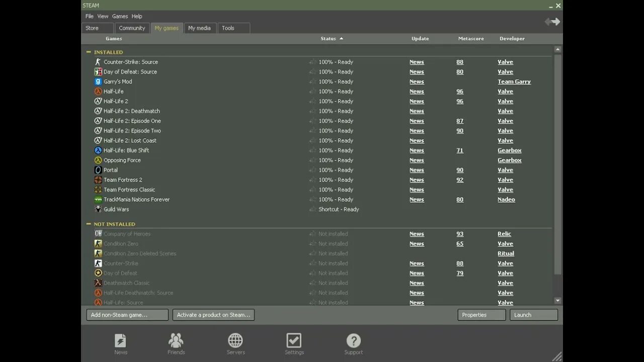This screenshot has height=362, width=644.
Task: Click the Launch button
Action: [x=534, y=315]
